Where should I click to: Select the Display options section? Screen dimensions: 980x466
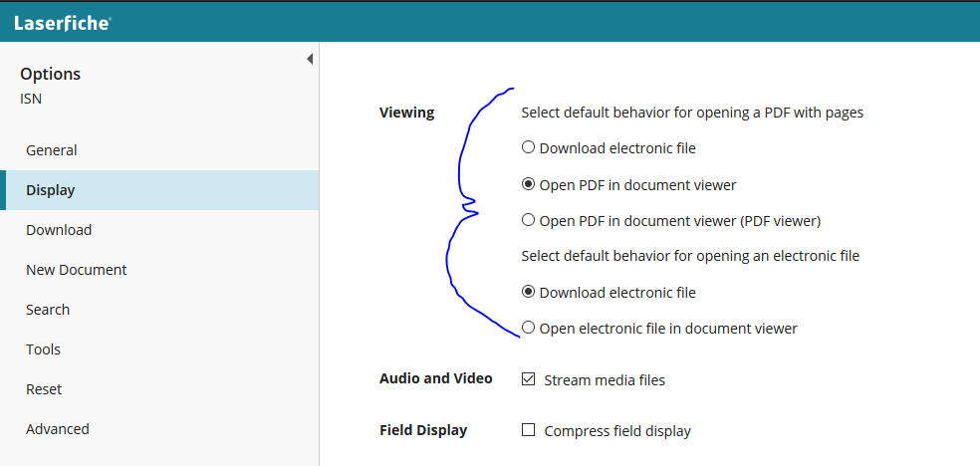click(159, 190)
